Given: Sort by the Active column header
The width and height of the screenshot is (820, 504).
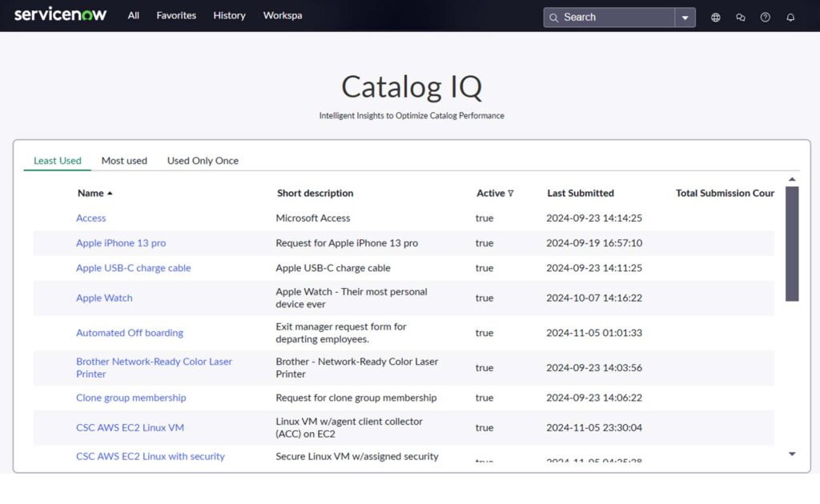Looking at the screenshot, I should coord(491,194).
